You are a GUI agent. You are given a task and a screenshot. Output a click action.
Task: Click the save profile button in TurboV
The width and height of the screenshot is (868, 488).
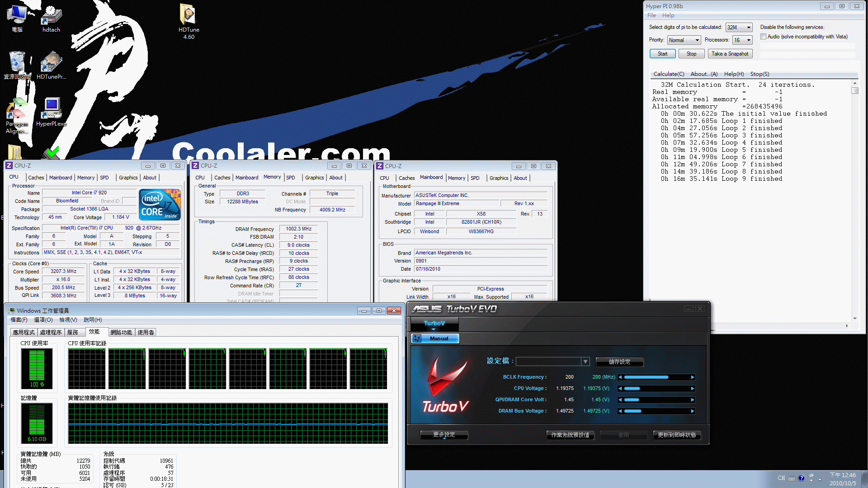pos(619,362)
